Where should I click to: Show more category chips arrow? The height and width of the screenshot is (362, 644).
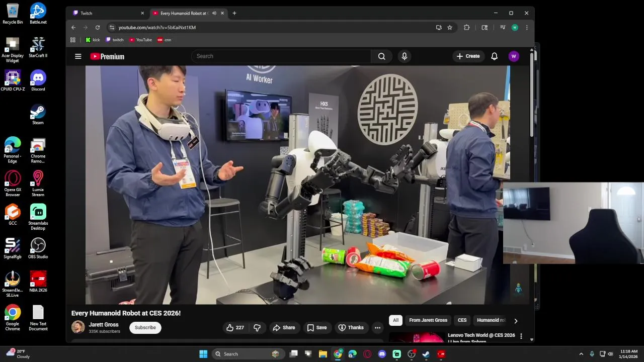[516, 320]
